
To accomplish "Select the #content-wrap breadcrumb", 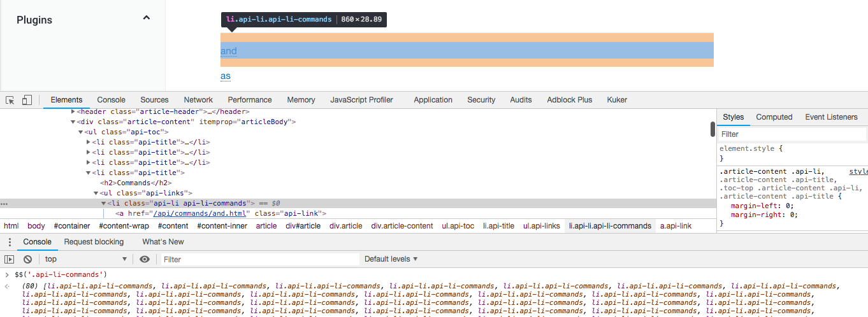I will point(124,226).
